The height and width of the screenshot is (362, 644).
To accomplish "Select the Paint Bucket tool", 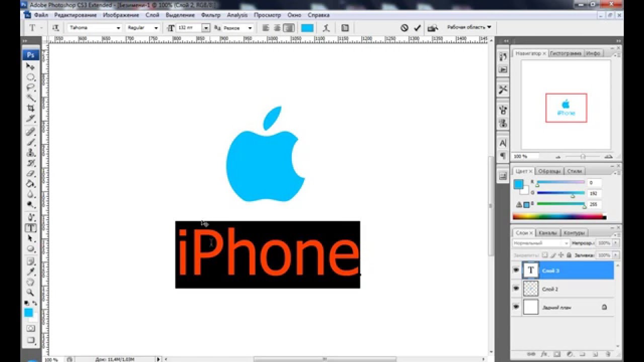I will (31, 184).
